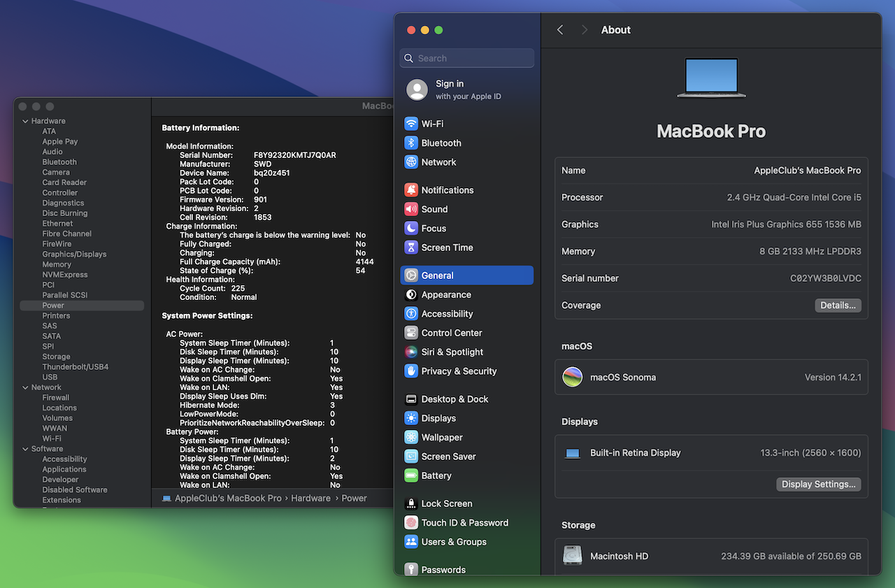The width and height of the screenshot is (895, 588).
Task: Click the Cycle Count value 225
Action: pyautogui.click(x=238, y=288)
